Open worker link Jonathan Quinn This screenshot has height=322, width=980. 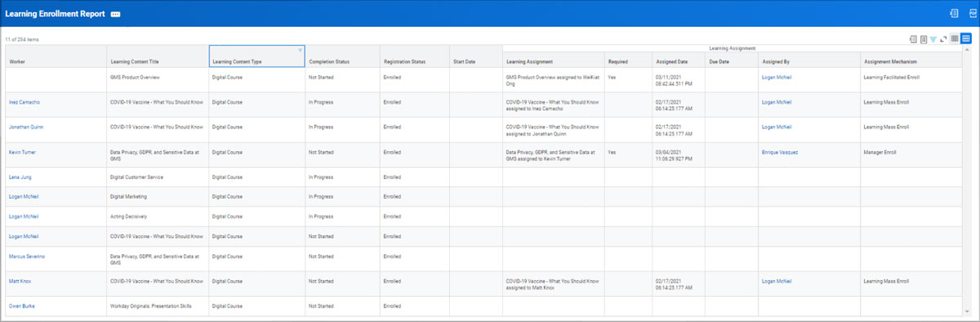point(26,127)
